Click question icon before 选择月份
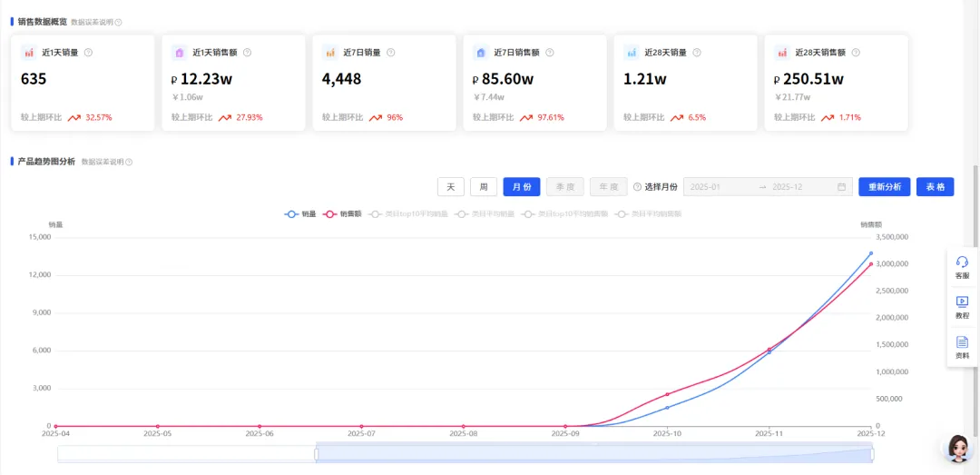The width and height of the screenshot is (980, 475). [638, 186]
